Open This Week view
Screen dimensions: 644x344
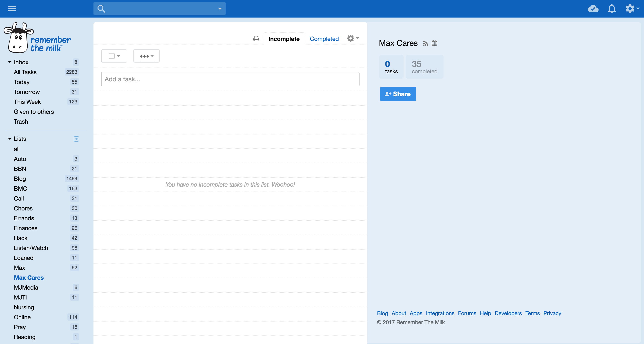(27, 102)
